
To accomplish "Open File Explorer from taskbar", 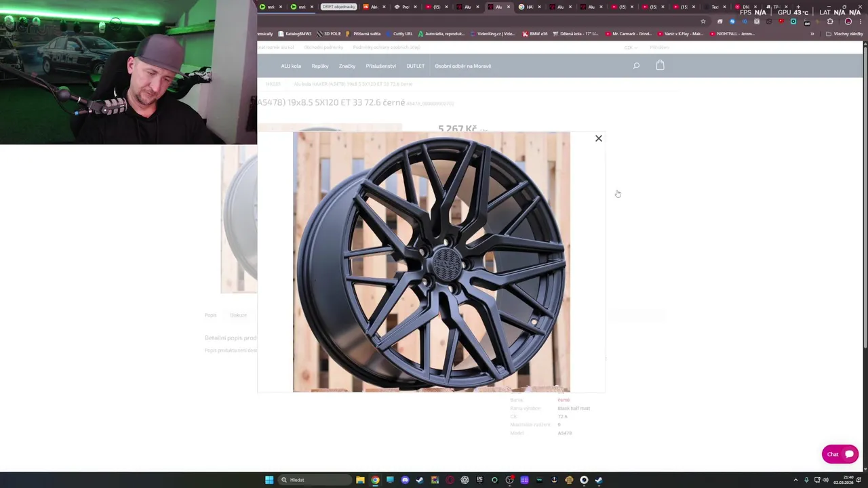I will pyautogui.click(x=360, y=480).
